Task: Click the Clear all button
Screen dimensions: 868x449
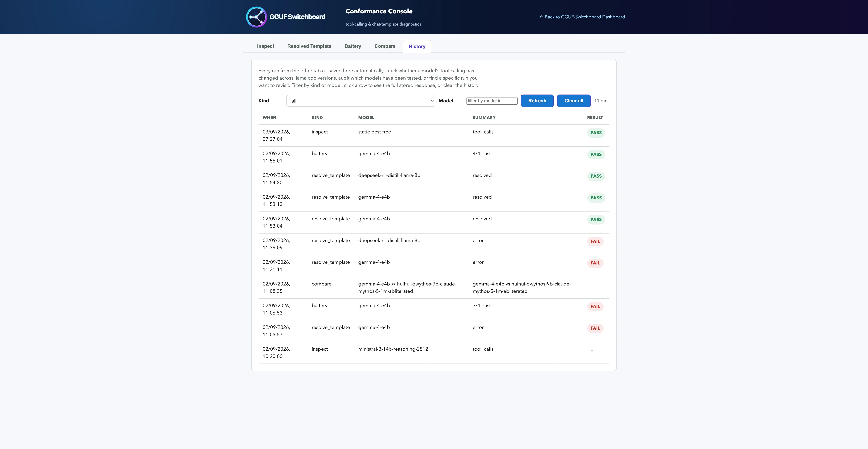Action: pyautogui.click(x=574, y=101)
